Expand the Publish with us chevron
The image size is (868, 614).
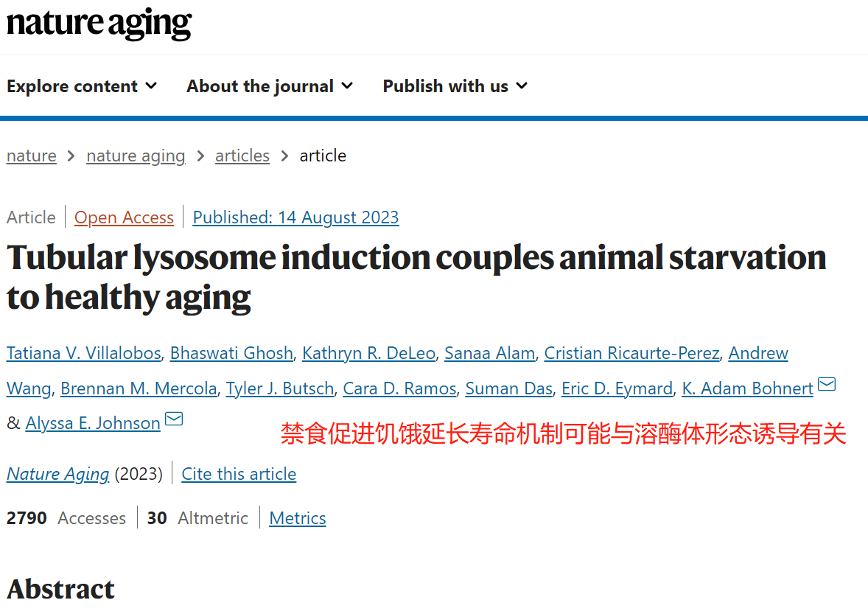coord(522,86)
